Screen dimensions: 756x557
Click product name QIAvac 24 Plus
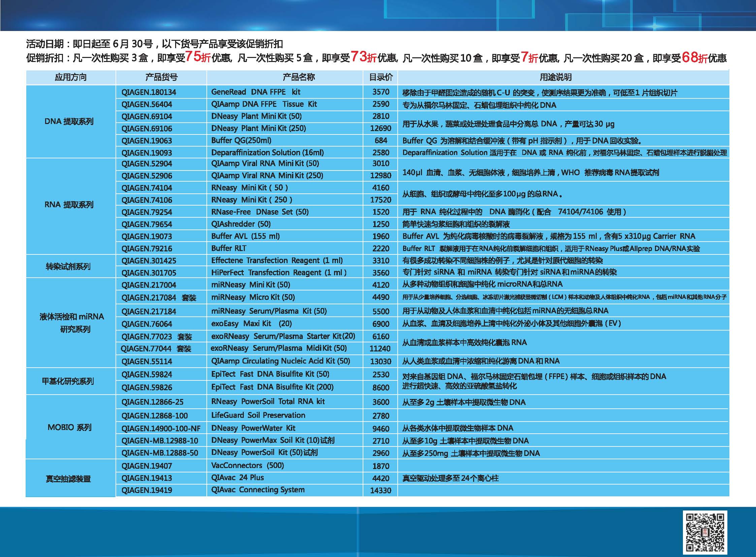tap(237, 477)
